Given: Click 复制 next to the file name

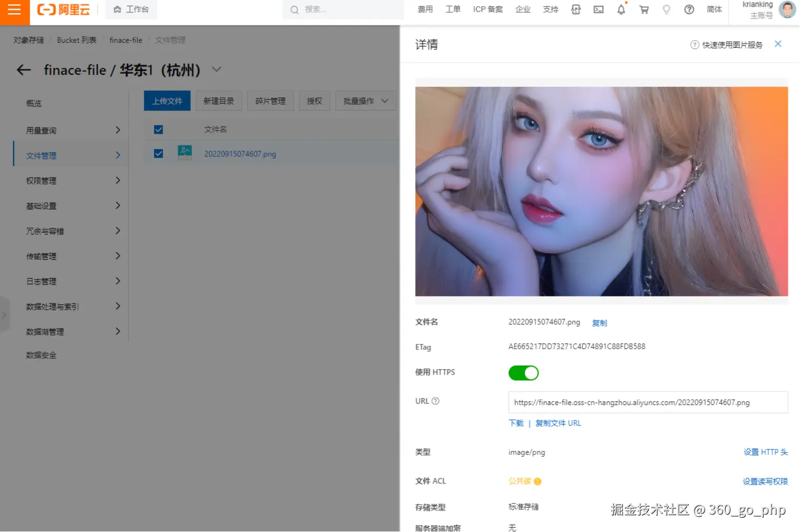Looking at the screenshot, I should pyautogui.click(x=600, y=323).
